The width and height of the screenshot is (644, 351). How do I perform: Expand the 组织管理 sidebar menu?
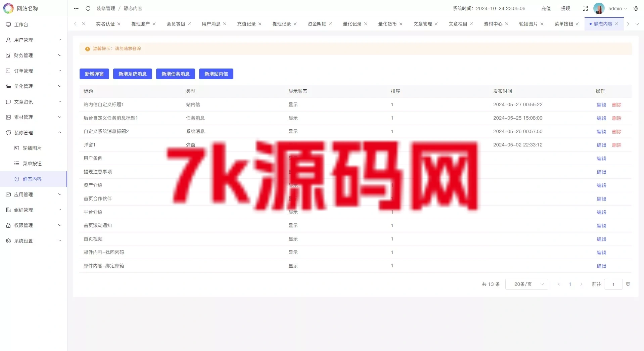[x=34, y=210]
